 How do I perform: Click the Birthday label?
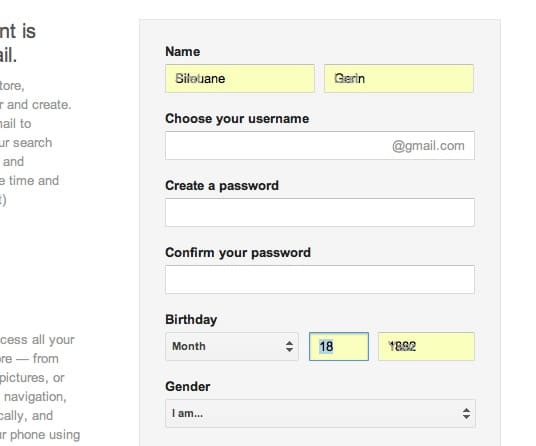click(191, 320)
